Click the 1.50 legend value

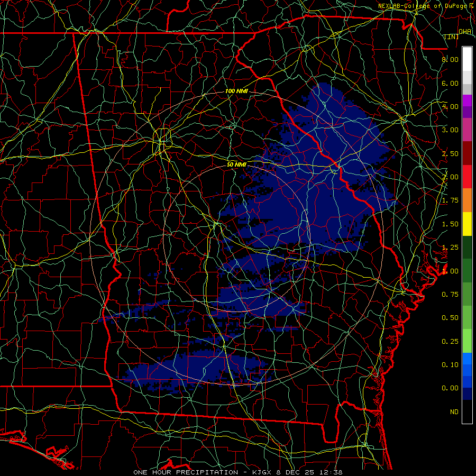coord(450,224)
